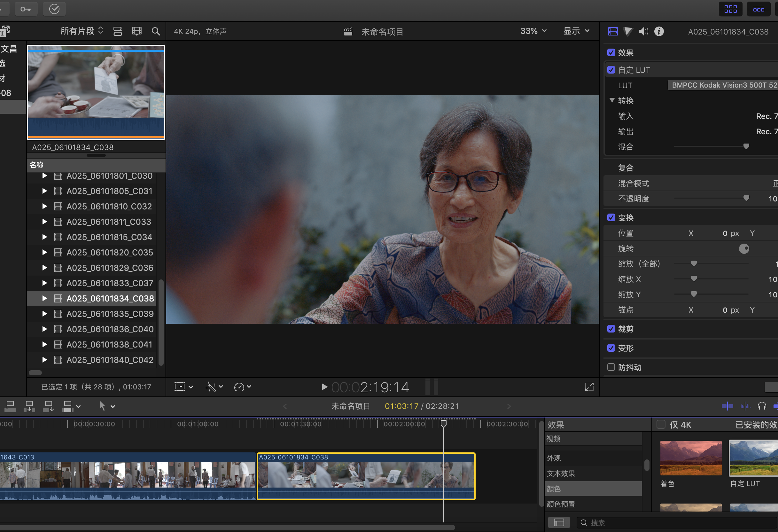Open the select tool arrow dropdown
Image resolution: width=778 pixels, height=532 pixels.
tap(107, 406)
